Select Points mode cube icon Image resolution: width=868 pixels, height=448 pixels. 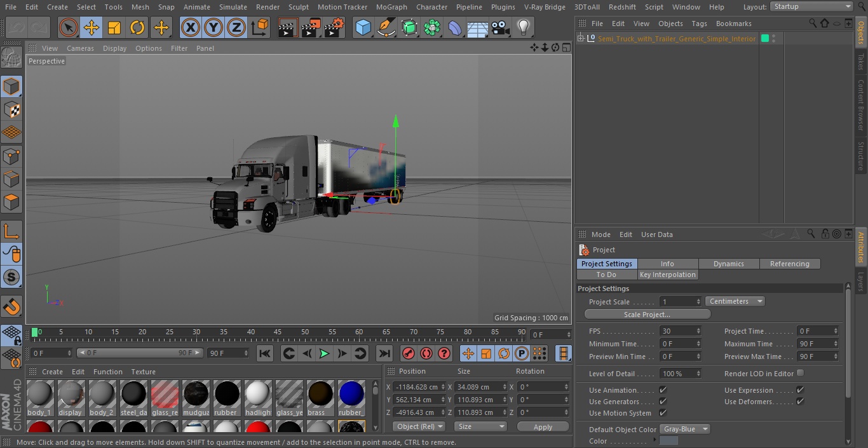click(11, 156)
